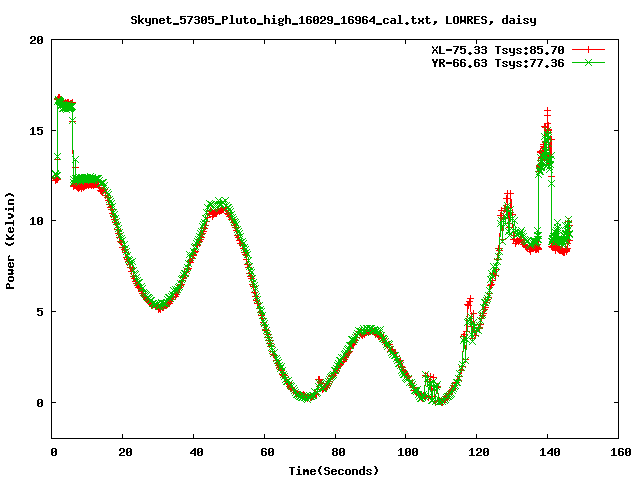Click x-axis tick label 160

pos(620,452)
